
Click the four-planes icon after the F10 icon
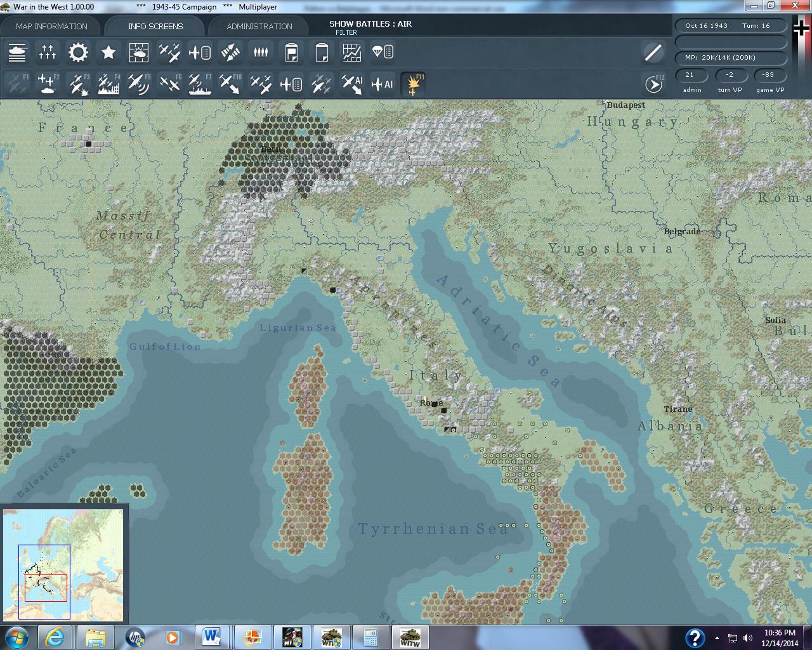click(261, 84)
